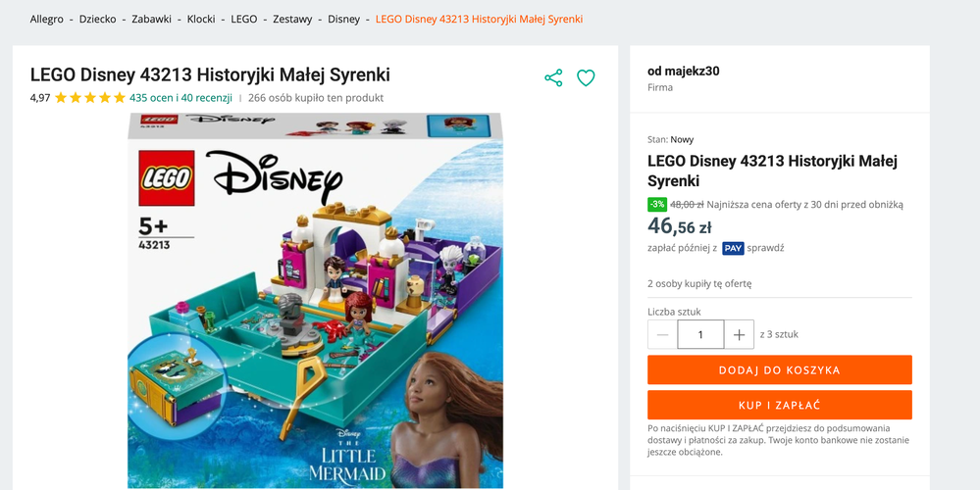Add product to favorites with heart icon
The image size is (980, 490).
tap(586, 78)
